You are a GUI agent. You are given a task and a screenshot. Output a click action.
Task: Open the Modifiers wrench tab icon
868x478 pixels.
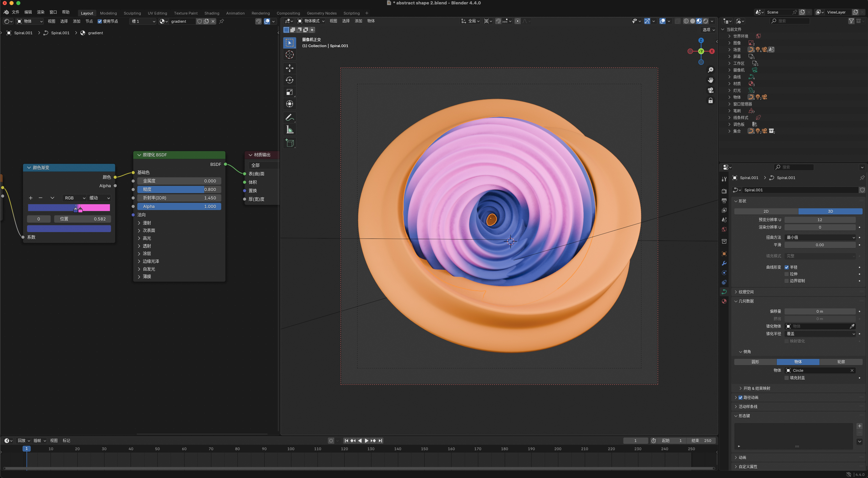click(724, 263)
